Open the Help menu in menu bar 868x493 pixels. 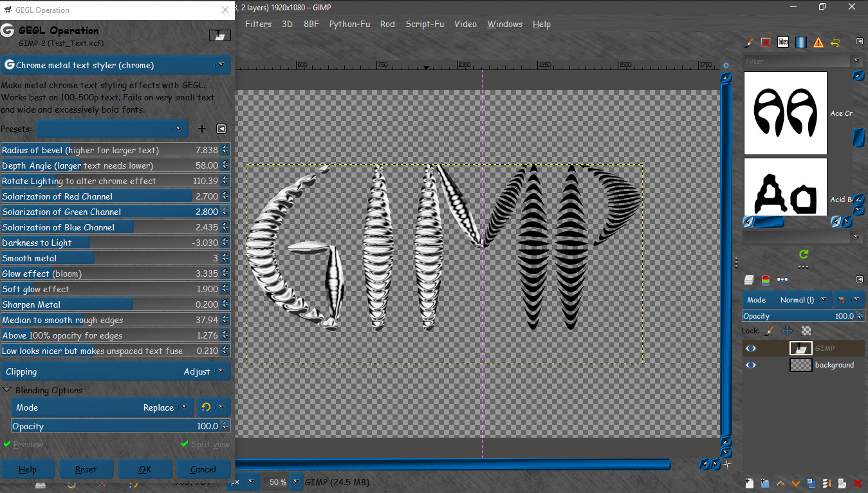(542, 24)
